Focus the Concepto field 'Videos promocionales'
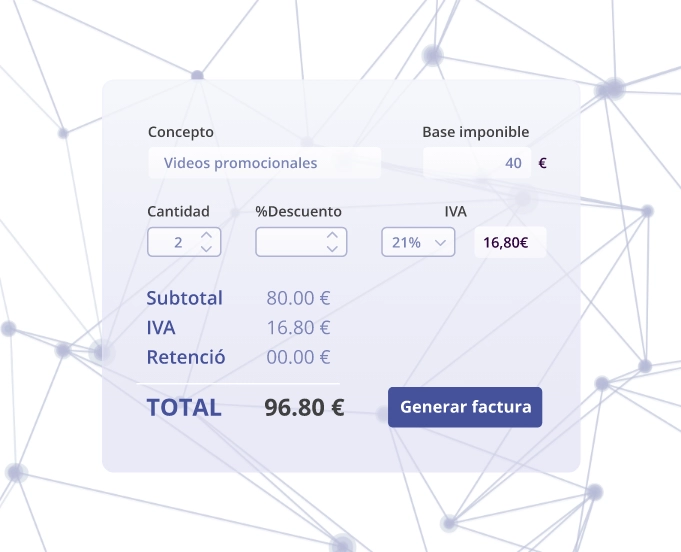Image resolution: width=681 pixels, height=552 pixels. [x=265, y=163]
